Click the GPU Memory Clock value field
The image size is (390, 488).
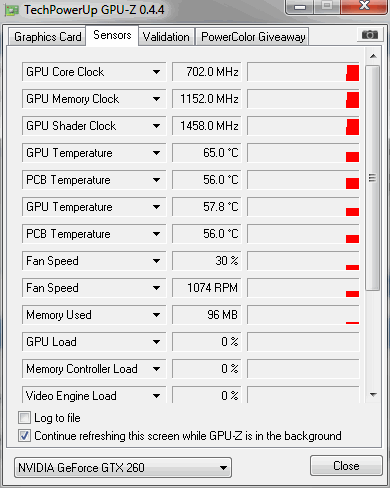tap(206, 99)
